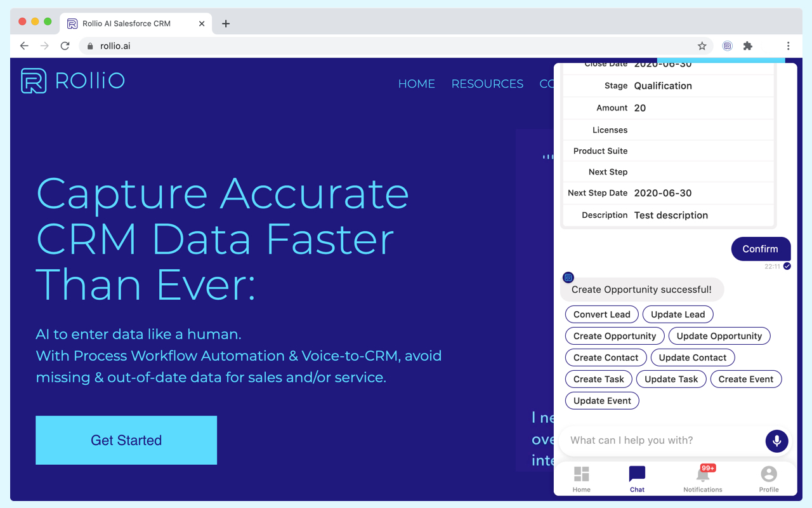The width and height of the screenshot is (812, 508).
Task: Click the Product Suite field label
Action: click(600, 151)
